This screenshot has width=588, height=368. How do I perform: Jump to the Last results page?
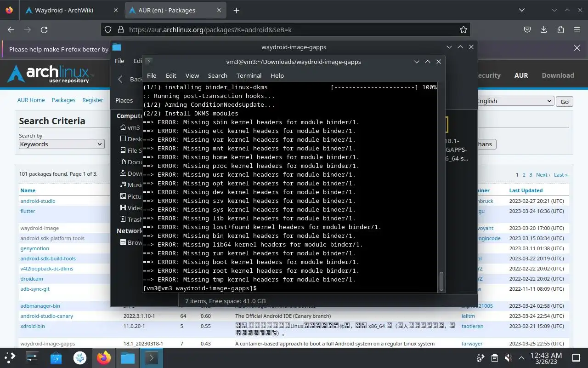(560, 175)
